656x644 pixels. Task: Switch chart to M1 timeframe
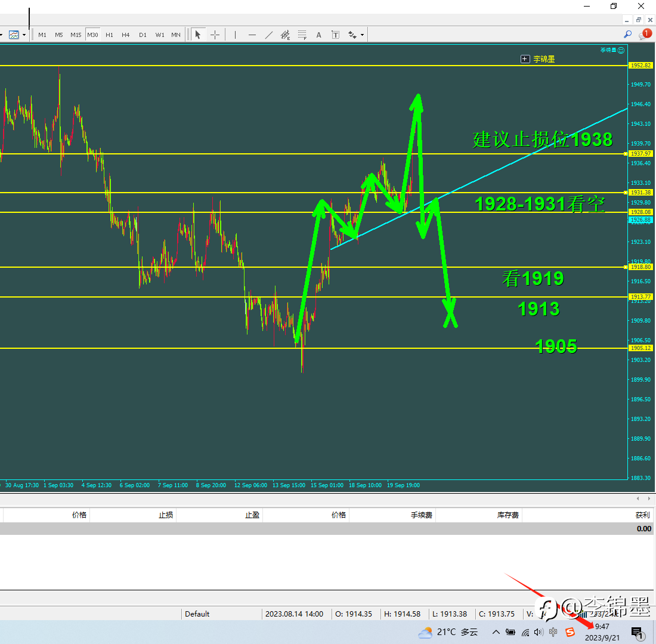[x=42, y=35]
